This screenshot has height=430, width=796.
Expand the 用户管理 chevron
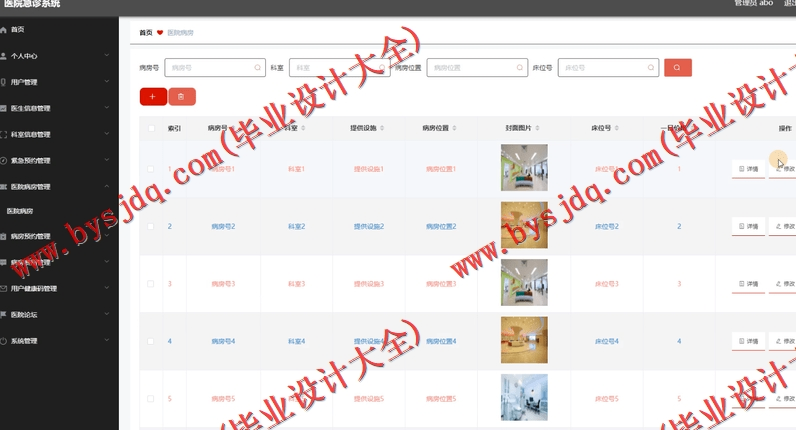click(107, 81)
